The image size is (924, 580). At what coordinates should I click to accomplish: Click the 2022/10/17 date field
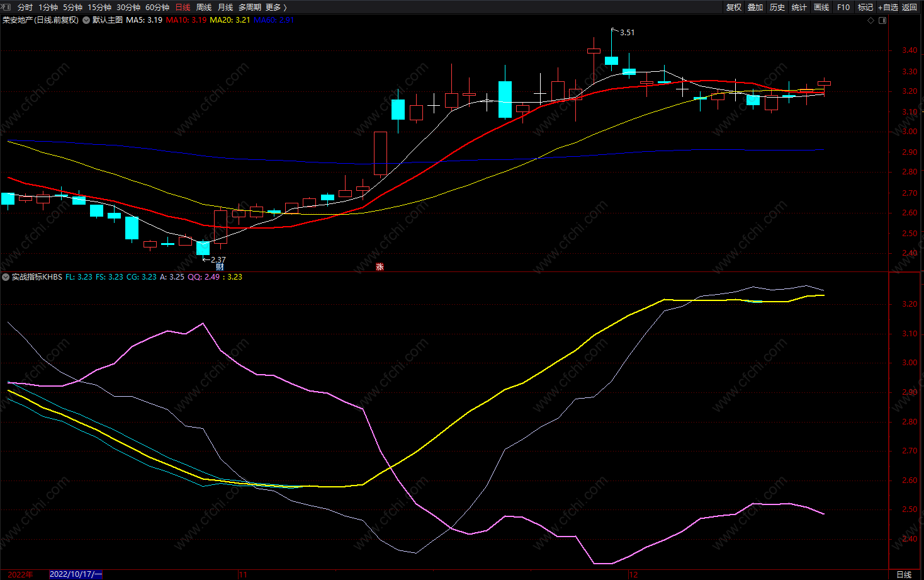(x=76, y=574)
